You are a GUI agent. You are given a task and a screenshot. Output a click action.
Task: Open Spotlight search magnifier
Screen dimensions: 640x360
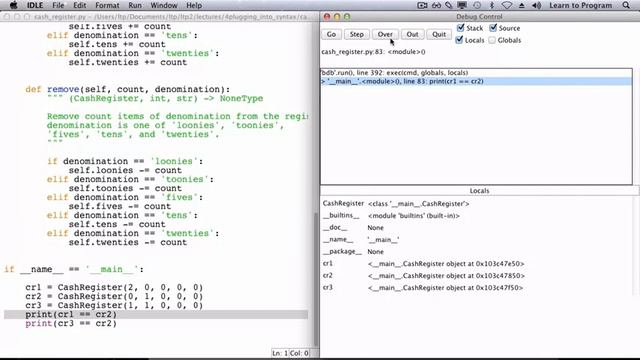point(626,5)
